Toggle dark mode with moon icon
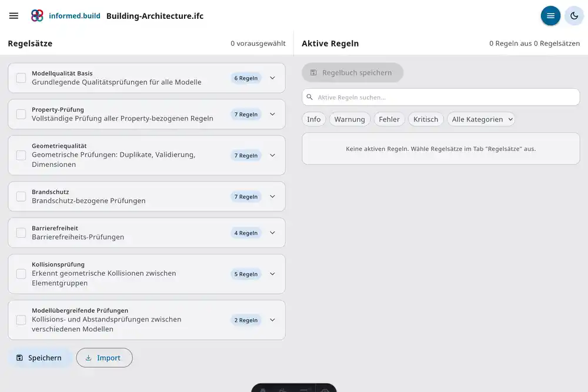The width and height of the screenshot is (588, 392). (574, 16)
